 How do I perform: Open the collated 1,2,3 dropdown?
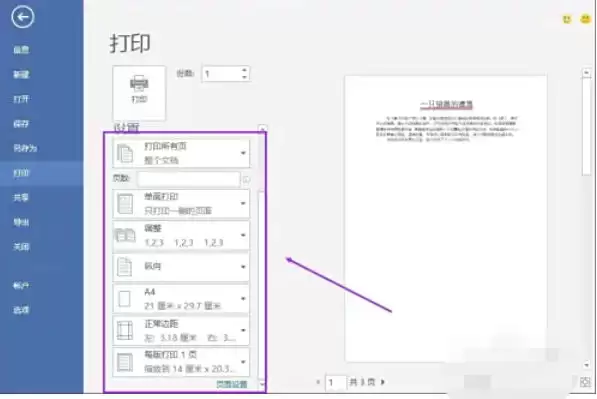click(181, 235)
